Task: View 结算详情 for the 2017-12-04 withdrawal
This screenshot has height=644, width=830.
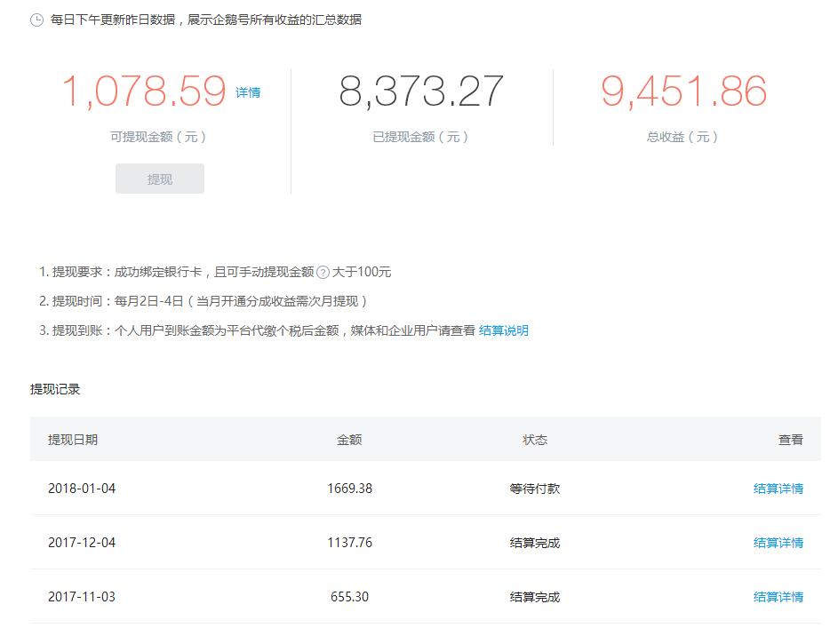Action: (777, 542)
